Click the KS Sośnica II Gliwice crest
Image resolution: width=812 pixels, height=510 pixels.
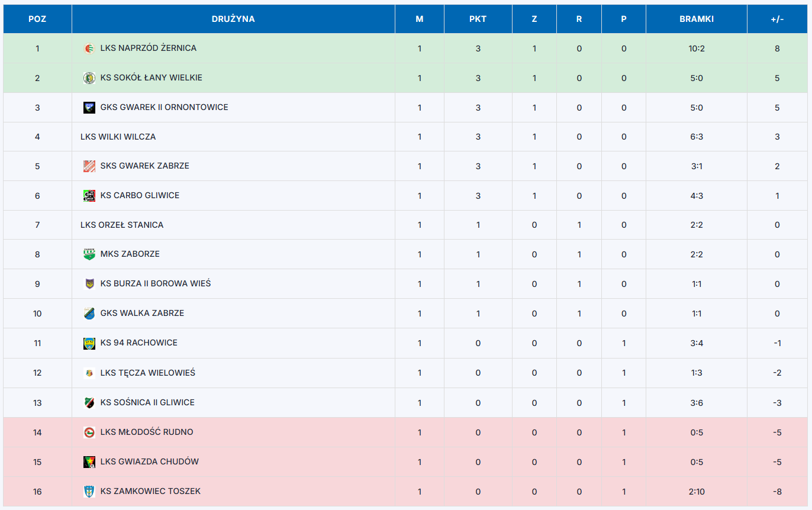click(x=89, y=402)
